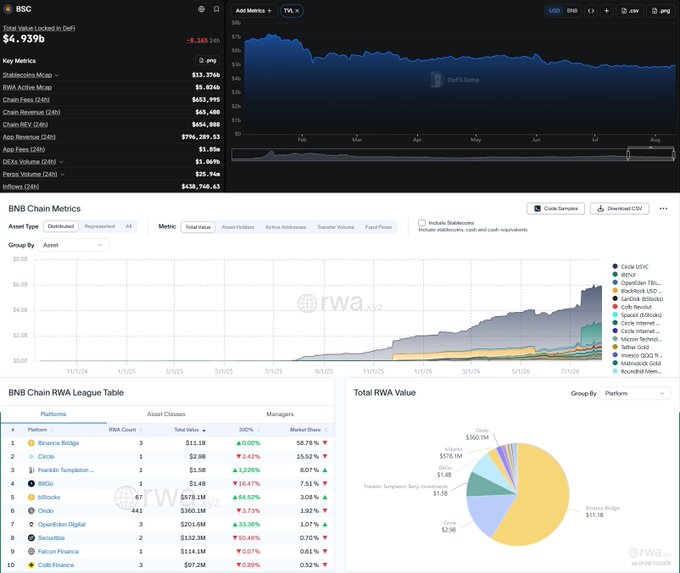The width and height of the screenshot is (680, 573).
Task: Click the BSC chain logo icon
Action: click(7, 9)
